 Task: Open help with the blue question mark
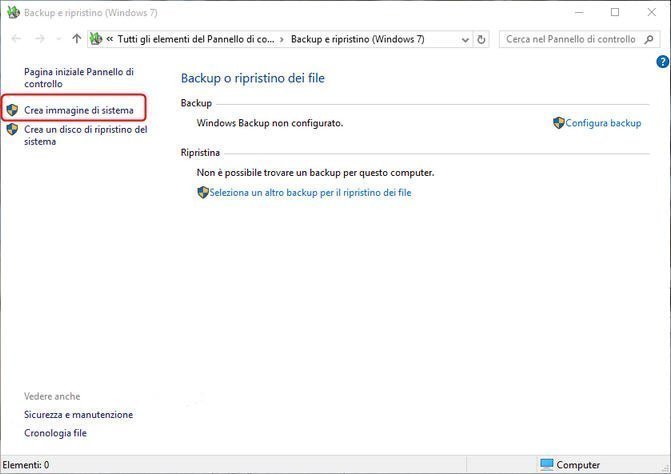(662, 62)
